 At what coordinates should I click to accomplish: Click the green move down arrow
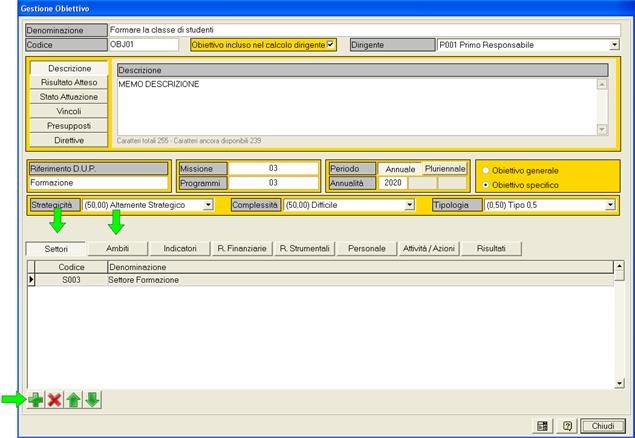[92, 400]
